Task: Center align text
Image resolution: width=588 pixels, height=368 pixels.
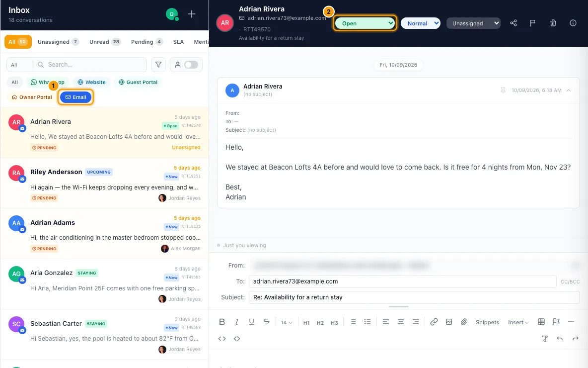Action: 400,322
